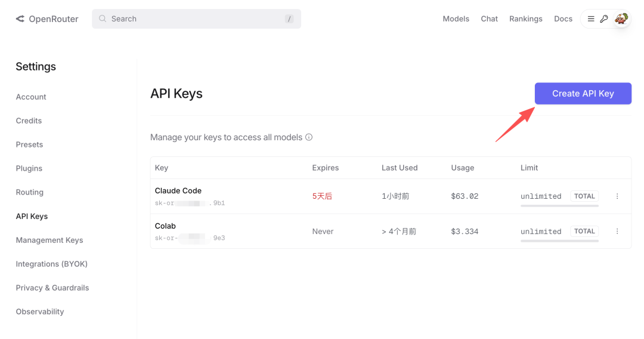Click the Limit column header
Viewport: 644px width, 339px height.
point(529,168)
